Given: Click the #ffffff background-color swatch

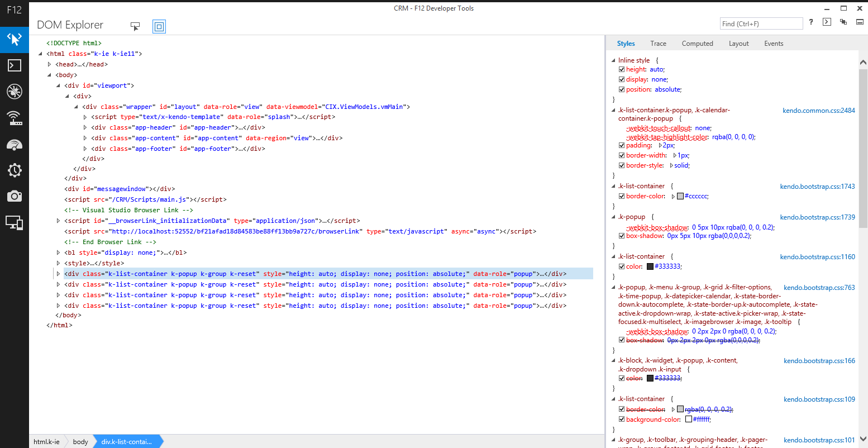Looking at the screenshot, I should point(689,420).
